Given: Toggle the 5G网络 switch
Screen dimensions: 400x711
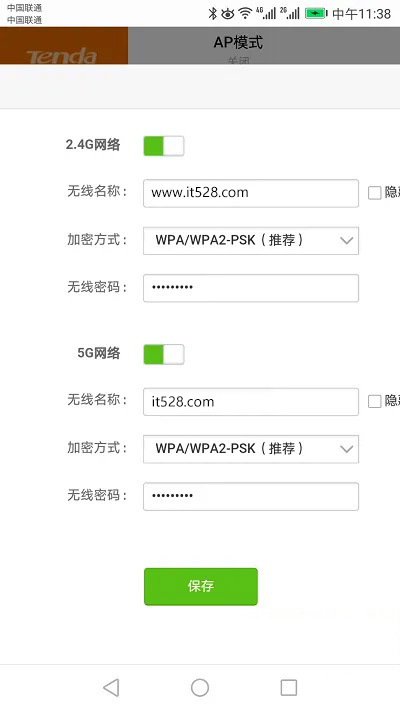Looking at the screenshot, I should [x=164, y=354].
